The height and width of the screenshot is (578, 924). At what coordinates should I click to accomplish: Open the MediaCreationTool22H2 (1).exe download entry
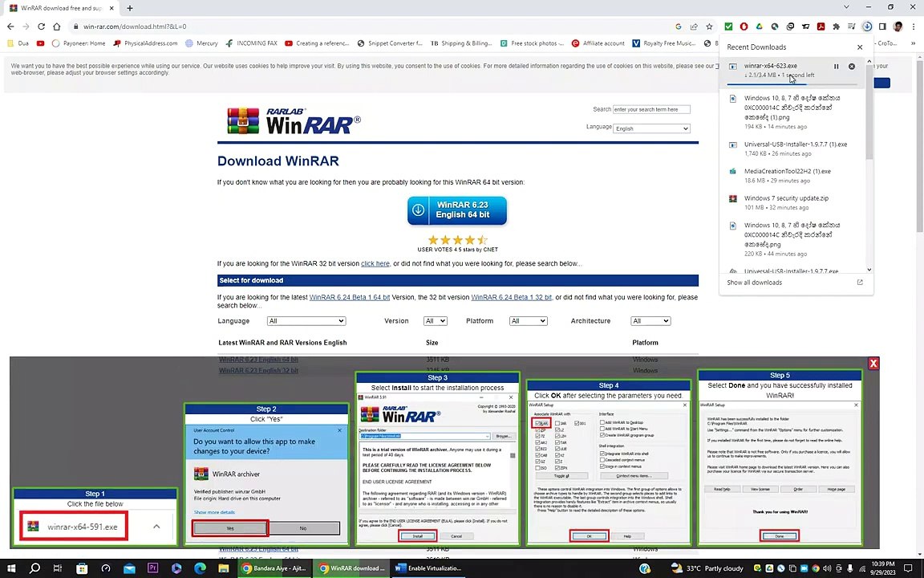pos(793,175)
